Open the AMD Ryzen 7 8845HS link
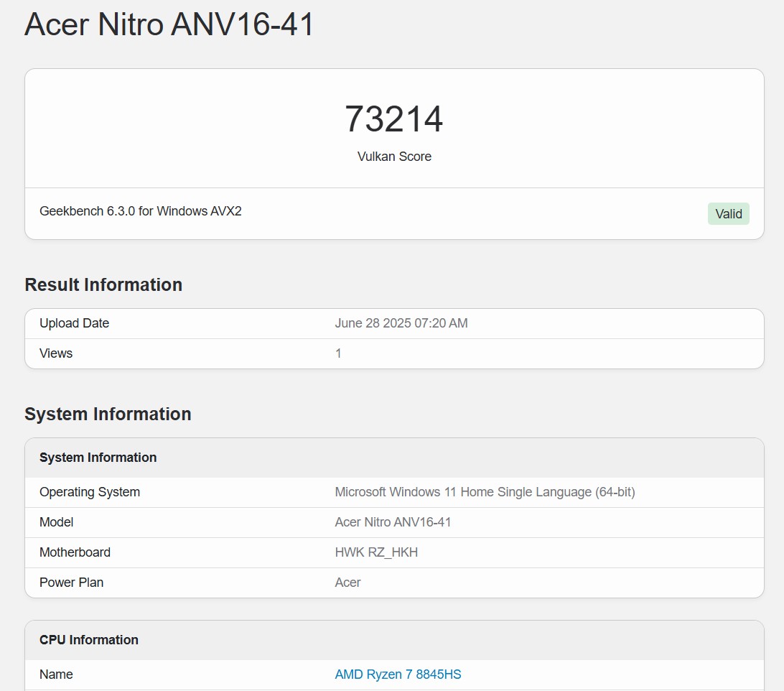This screenshot has height=691, width=784. pyautogui.click(x=398, y=674)
